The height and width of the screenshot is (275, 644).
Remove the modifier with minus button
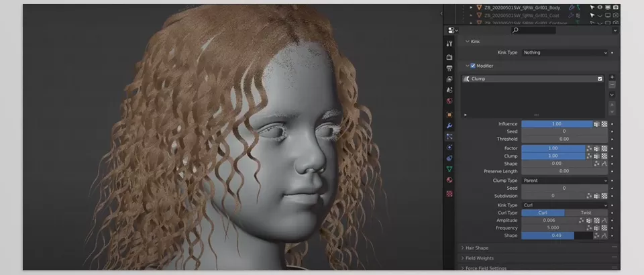pyautogui.click(x=612, y=85)
